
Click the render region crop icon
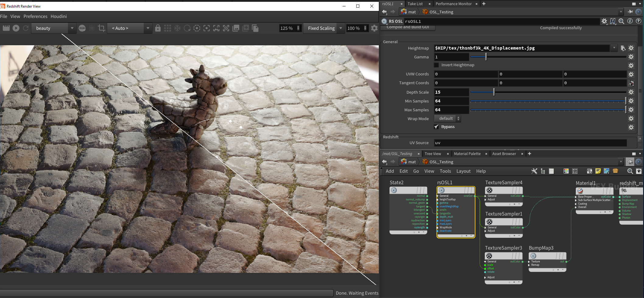102,28
